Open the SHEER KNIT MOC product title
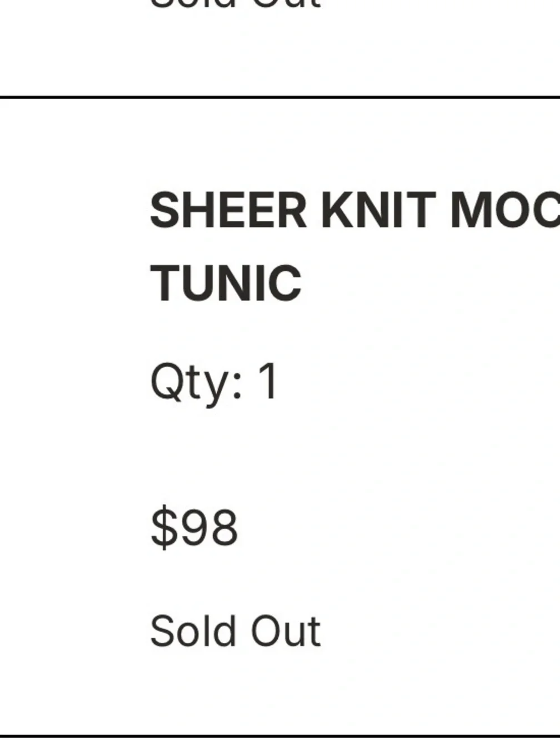 point(355,246)
